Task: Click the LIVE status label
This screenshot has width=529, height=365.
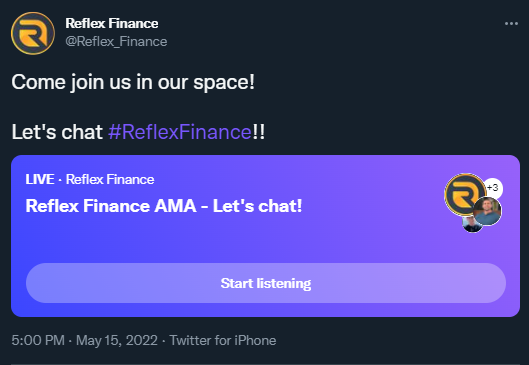Action: tap(40, 179)
